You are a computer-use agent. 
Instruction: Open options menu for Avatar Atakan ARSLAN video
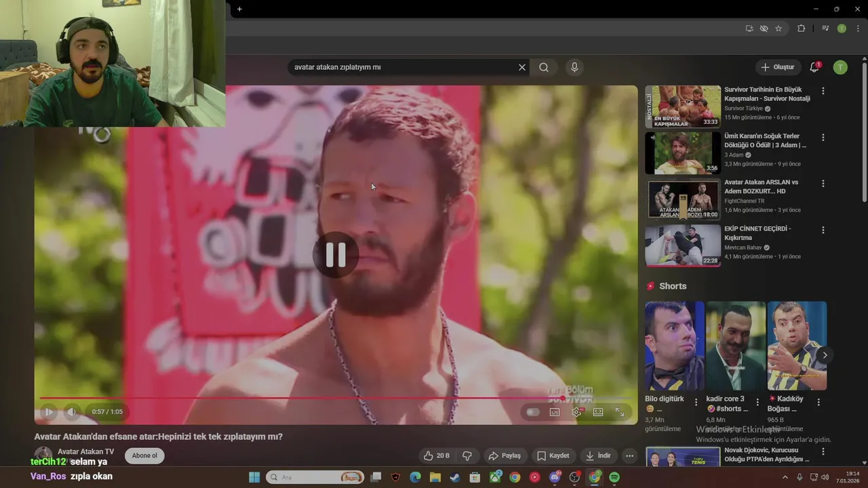(x=823, y=184)
